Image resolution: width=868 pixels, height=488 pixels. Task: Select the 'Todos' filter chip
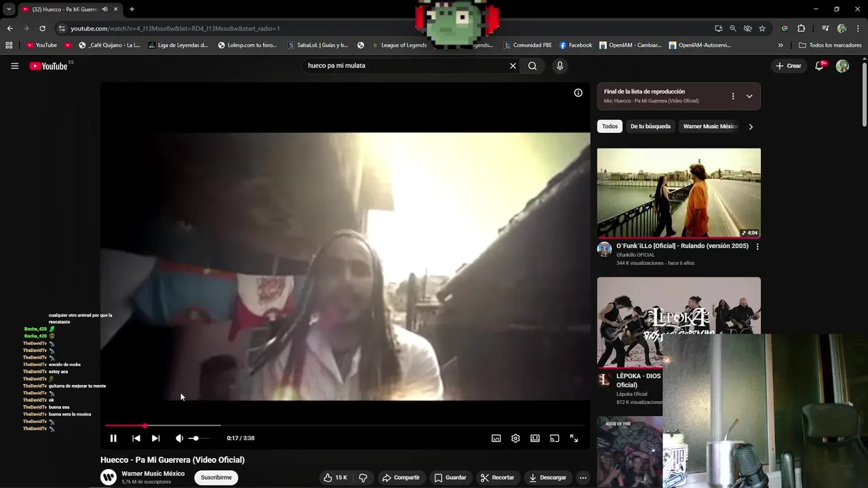pyautogui.click(x=610, y=126)
